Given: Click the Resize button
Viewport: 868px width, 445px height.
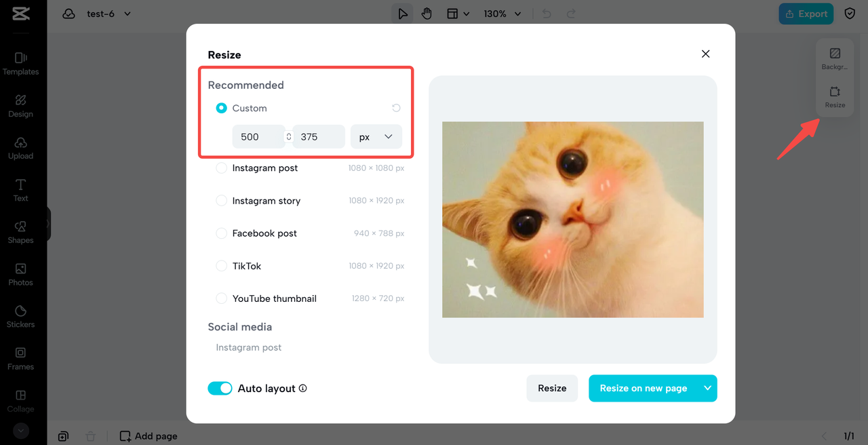Looking at the screenshot, I should [552, 388].
